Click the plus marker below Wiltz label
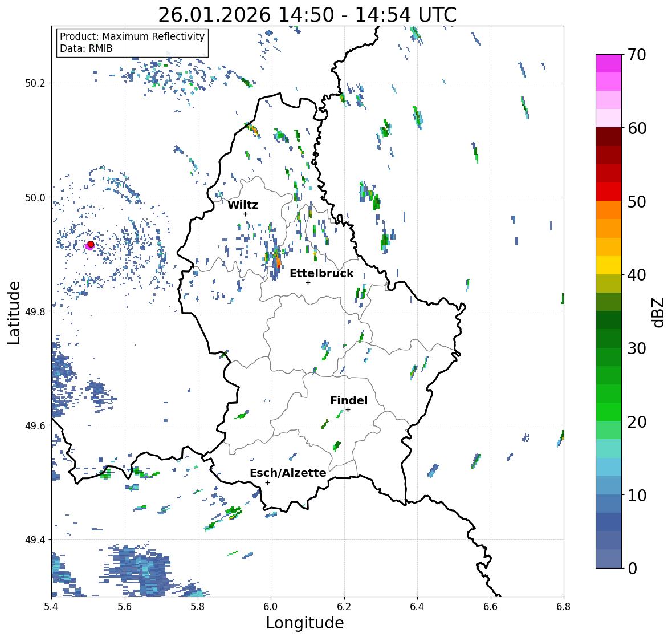 click(x=246, y=214)
